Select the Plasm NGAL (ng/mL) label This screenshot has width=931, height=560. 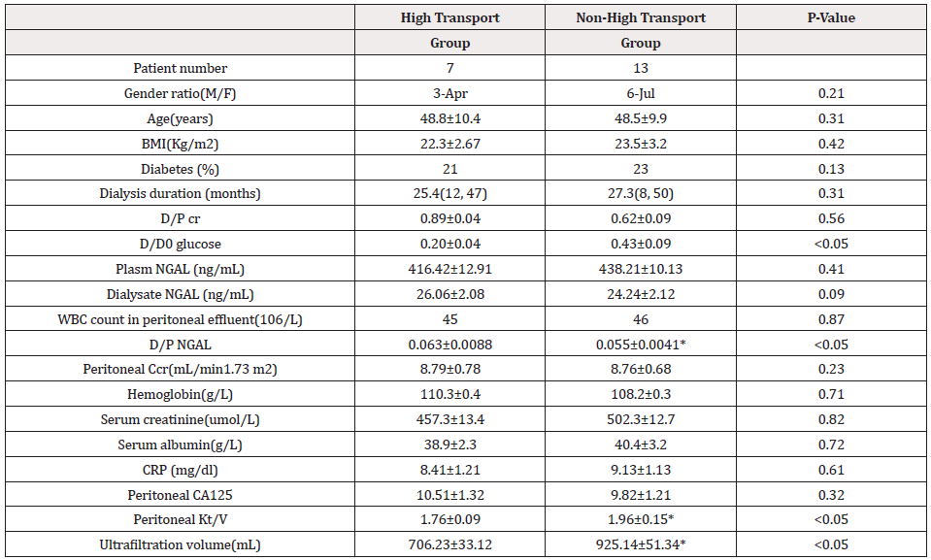(180, 269)
